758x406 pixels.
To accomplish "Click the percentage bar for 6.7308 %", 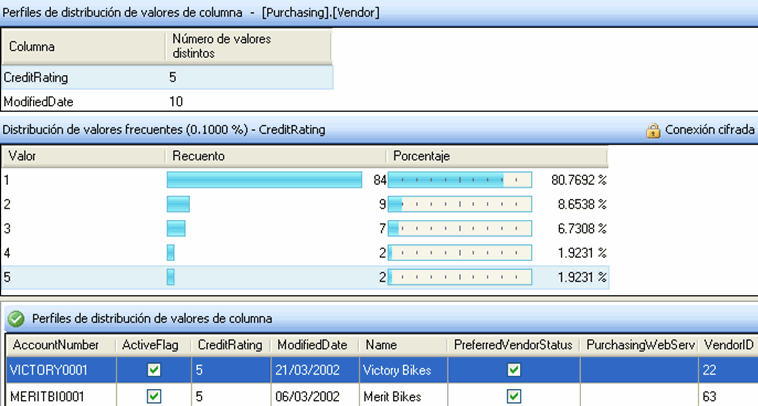I will (x=460, y=228).
